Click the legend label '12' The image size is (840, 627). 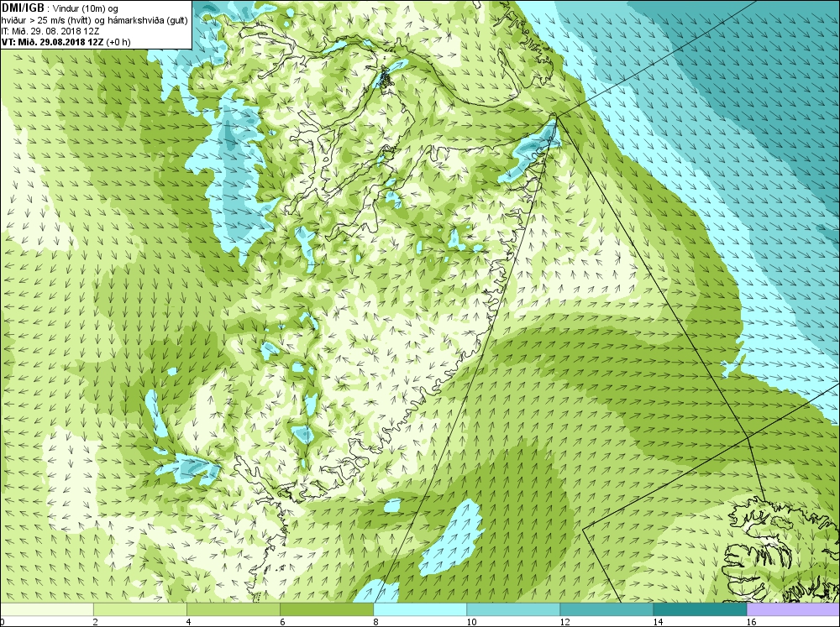pyautogui.click(x=564, y=622)
